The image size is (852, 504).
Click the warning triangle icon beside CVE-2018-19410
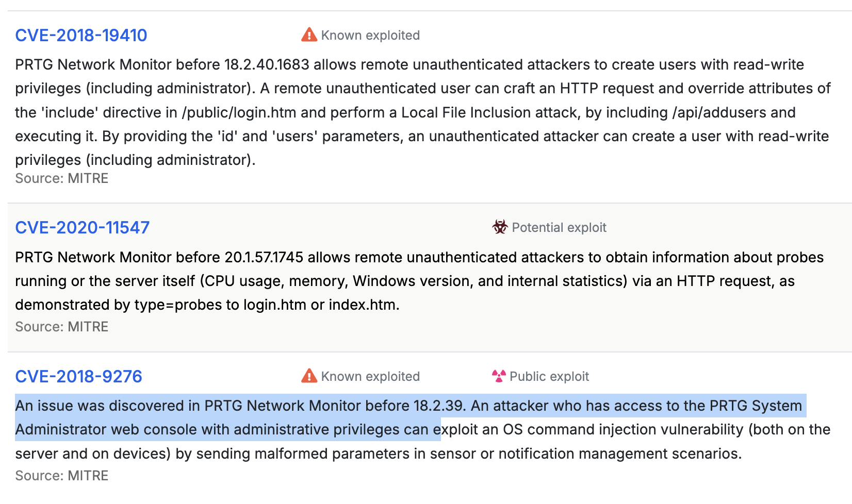pos(309,35)
